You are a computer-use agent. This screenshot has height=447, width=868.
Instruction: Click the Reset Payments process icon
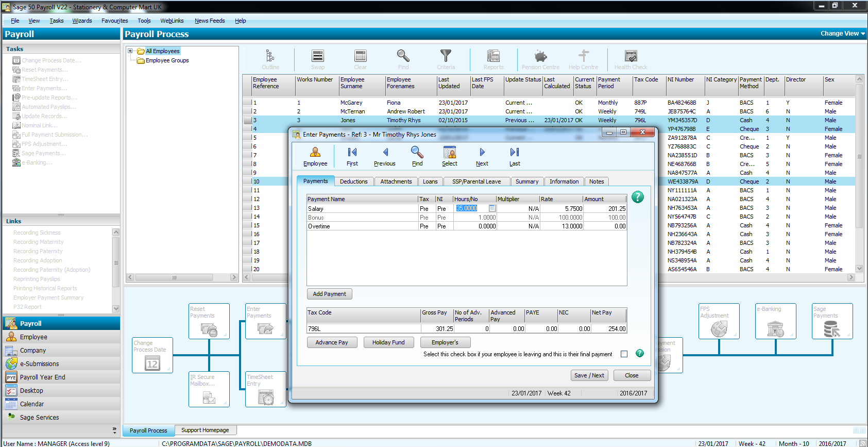click(x=209, y=321)
